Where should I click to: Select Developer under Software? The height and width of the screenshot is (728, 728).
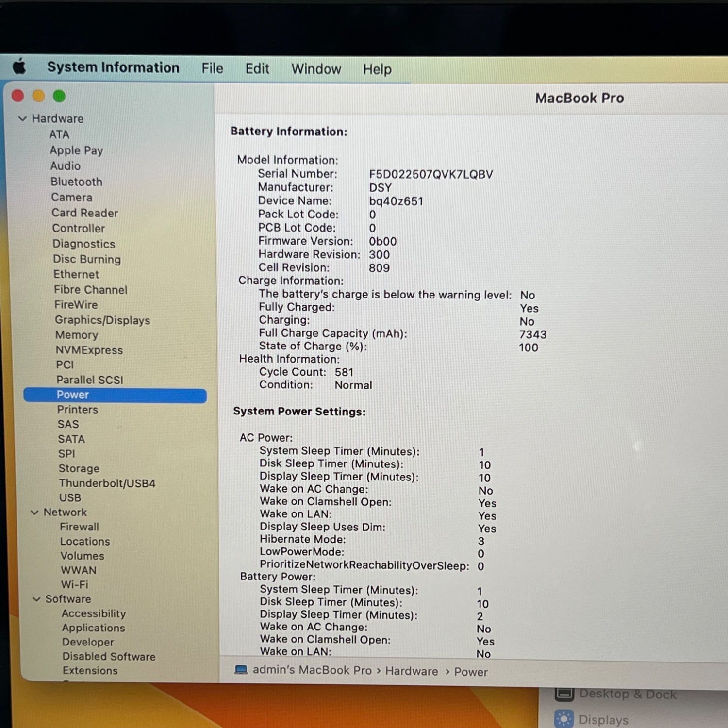[x=88, y=642]
